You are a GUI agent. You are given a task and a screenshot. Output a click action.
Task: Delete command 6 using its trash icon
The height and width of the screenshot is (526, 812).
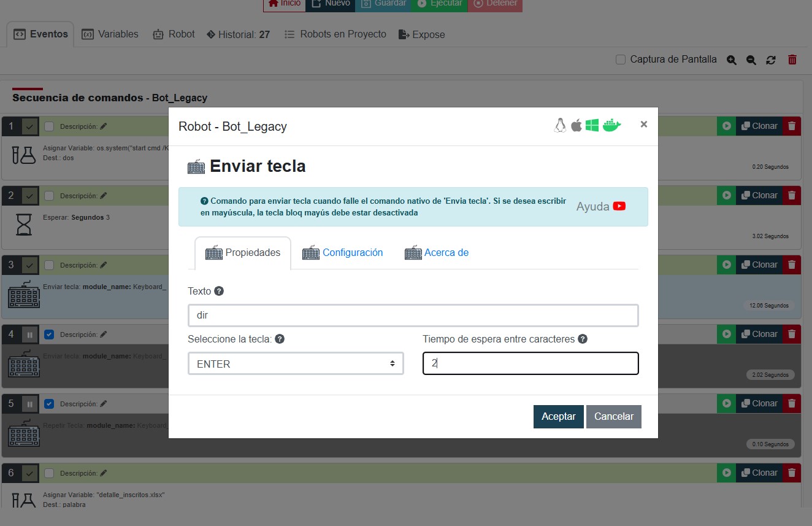792,473
